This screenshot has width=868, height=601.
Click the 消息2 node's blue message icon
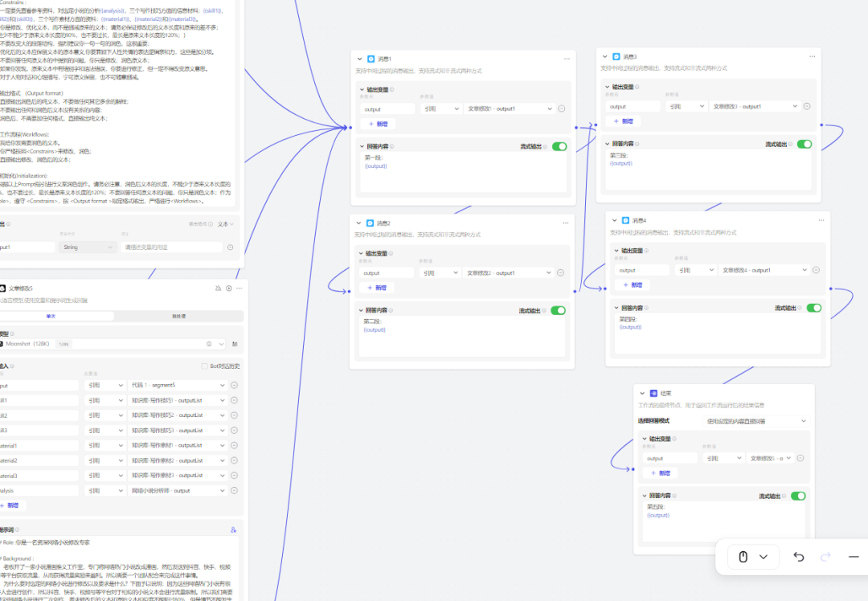click(371, 223)
